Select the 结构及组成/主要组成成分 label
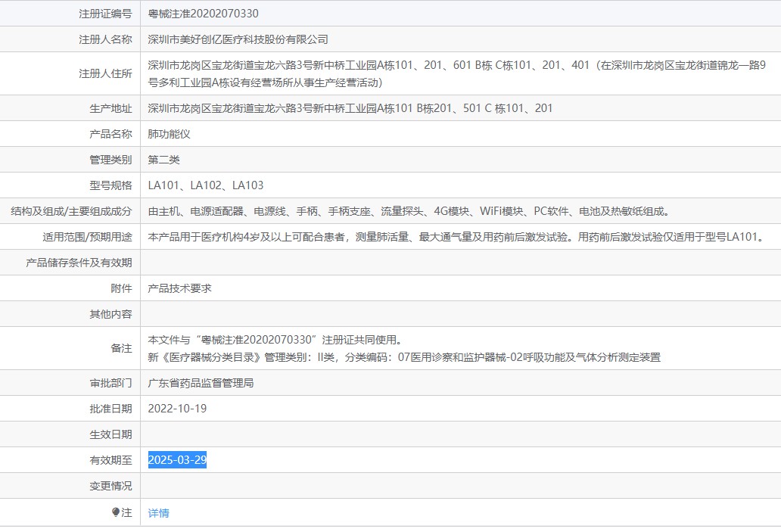The height and width of the screenshot is (532, 781). [x=71, y=211]
